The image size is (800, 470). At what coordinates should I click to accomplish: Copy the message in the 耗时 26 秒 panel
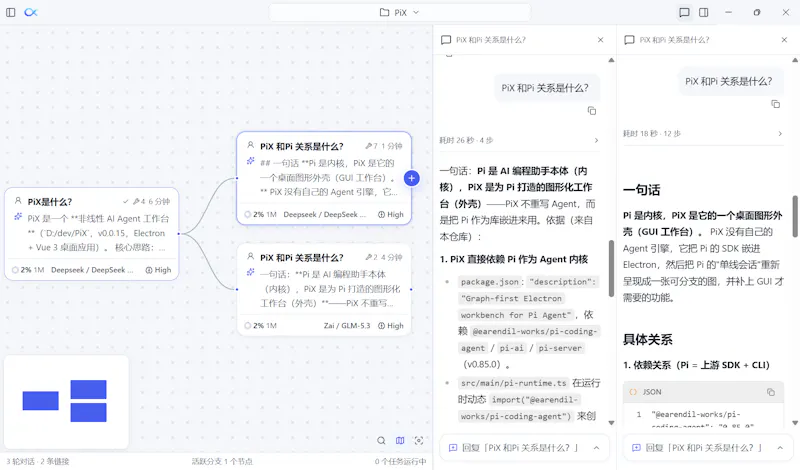[592, 111]
